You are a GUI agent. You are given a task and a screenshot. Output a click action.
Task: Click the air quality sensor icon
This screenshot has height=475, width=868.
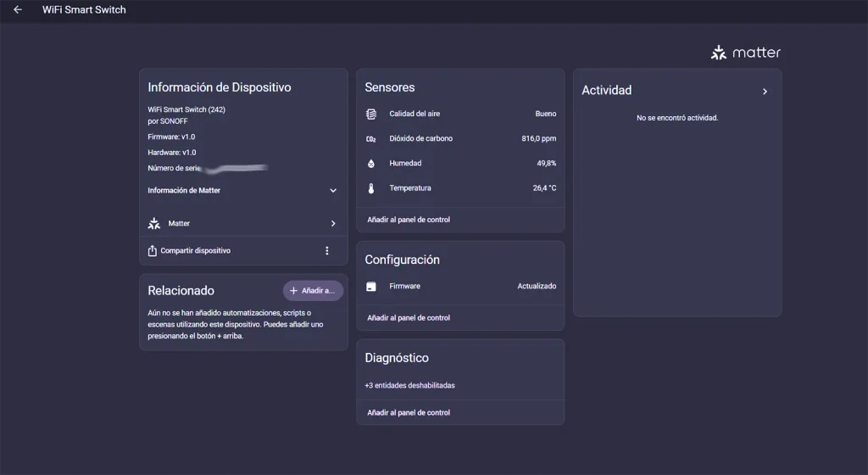[x=371, y=114]
